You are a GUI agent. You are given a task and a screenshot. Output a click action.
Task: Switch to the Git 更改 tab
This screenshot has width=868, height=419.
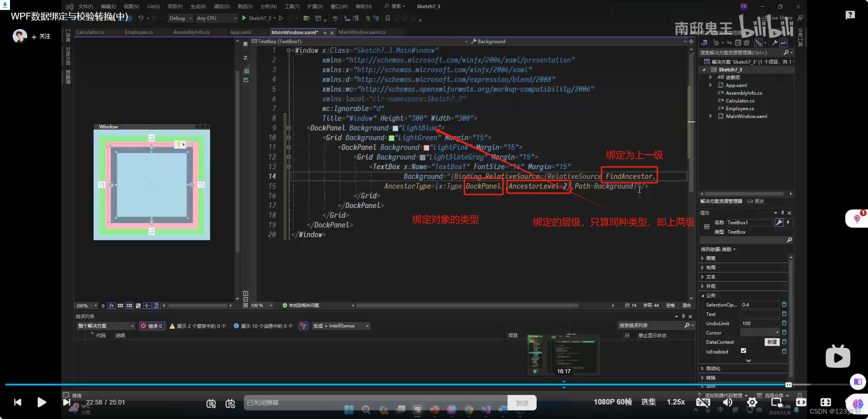(755, 201)
